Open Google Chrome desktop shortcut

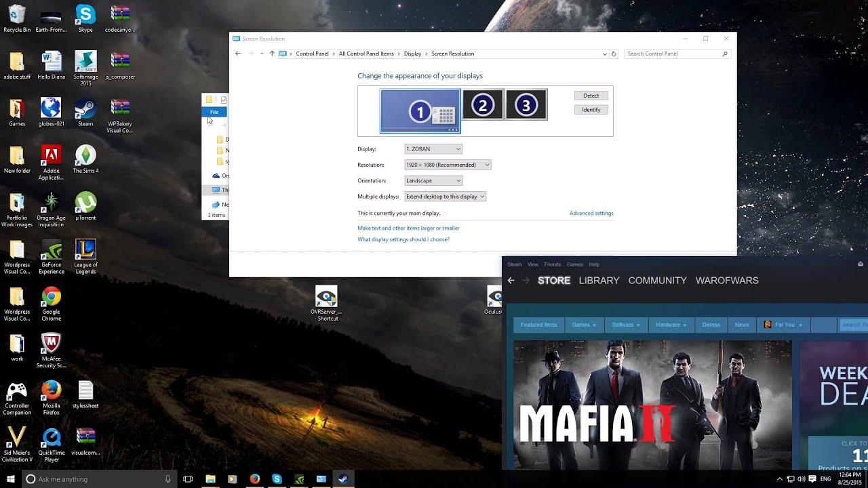[x=52, y=304]
